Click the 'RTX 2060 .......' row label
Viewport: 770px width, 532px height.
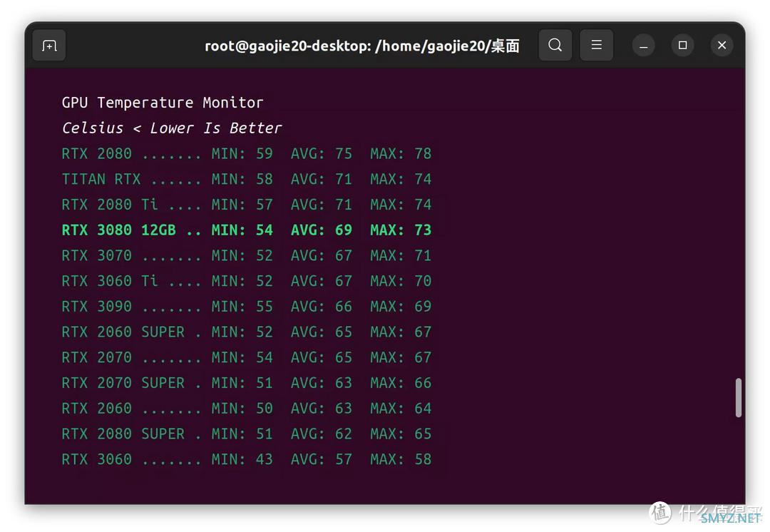point(132,409)
